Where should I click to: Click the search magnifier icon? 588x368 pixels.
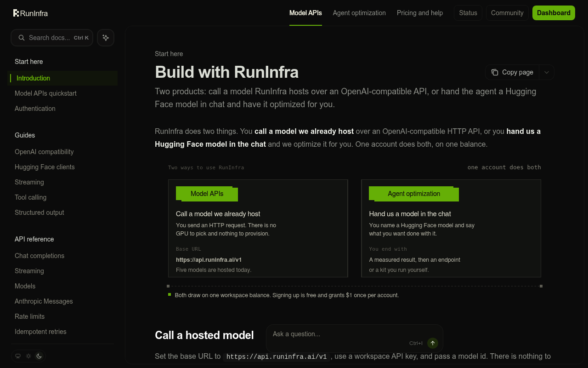21,38
